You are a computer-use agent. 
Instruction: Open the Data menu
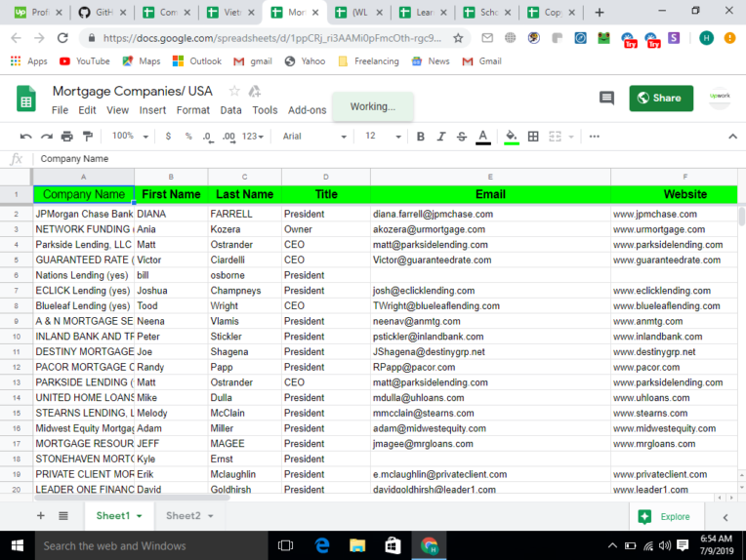(x=230, y=110)
